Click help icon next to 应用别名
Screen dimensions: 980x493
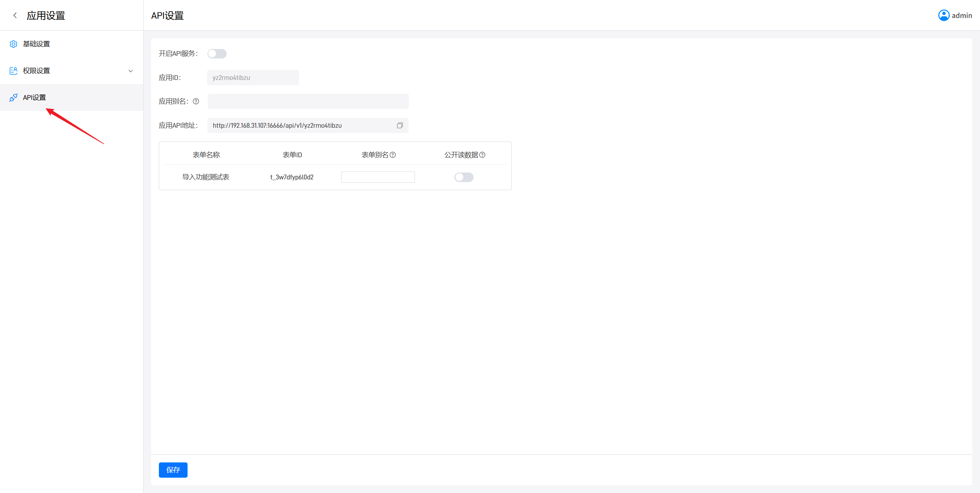point(196,101)
